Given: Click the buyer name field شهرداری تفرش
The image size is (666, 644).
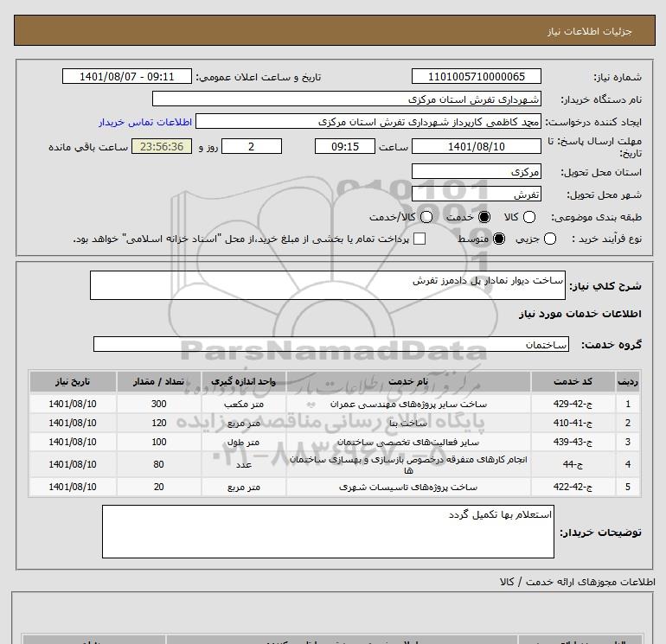Looking at the screenshot, I should click(347, 99).
